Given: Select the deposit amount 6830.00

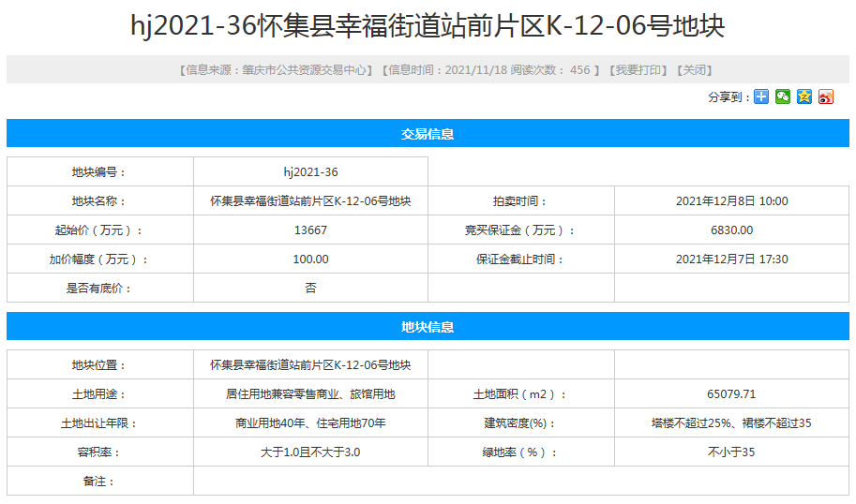Looking at the screenshot, I should pos(731,230).
